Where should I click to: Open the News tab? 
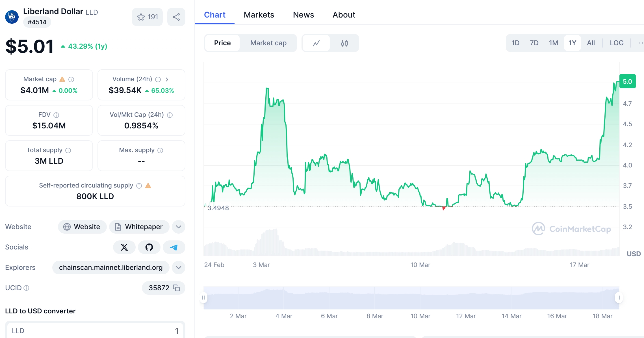tap(303, 15)
